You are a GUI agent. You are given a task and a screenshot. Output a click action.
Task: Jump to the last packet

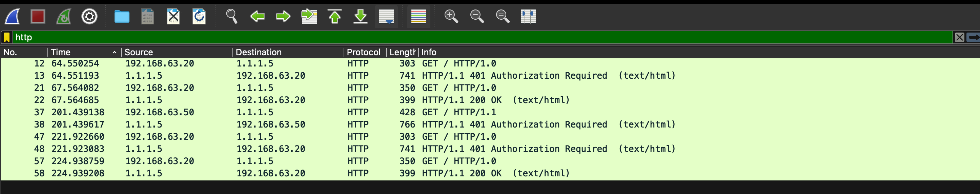[x=360, y=16]
